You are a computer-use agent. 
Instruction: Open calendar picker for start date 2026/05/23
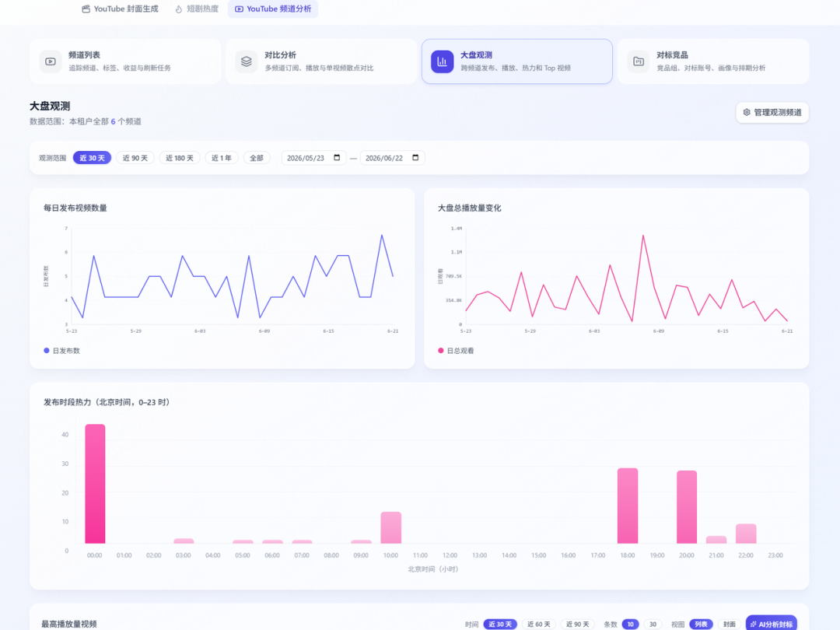point(337,157)
